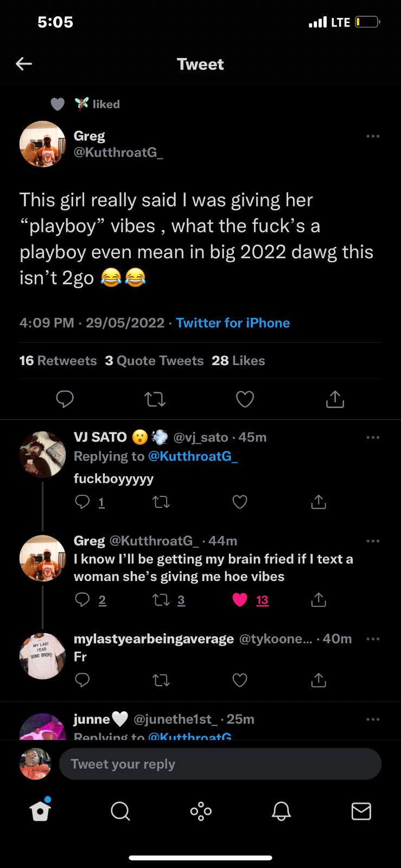Tap the Tweet your reply field
This screenshot has height=868, width=401.
coord(220,764)
